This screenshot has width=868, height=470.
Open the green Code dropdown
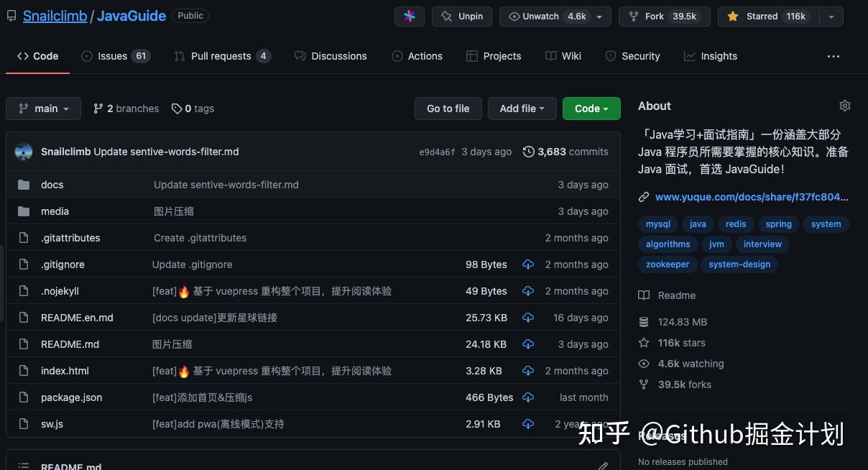coord(591,109)
